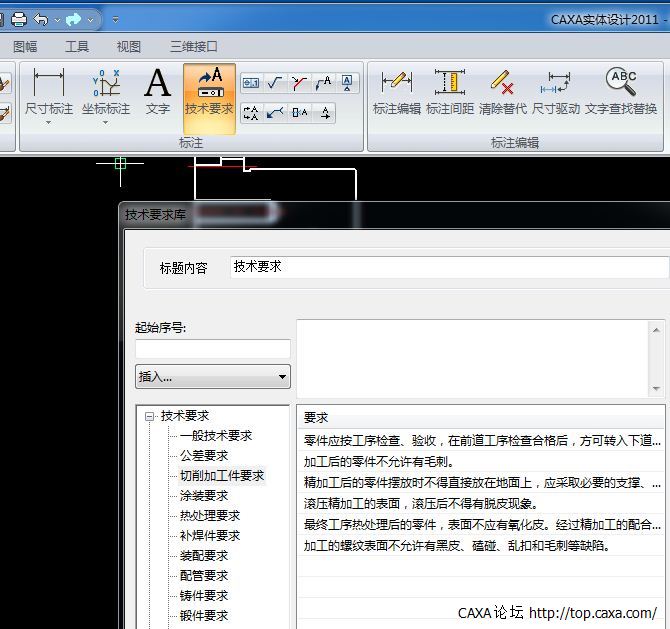Select 热处理要求 in the tree
Viewport: 670px width, 629px height.
[210, 516]
